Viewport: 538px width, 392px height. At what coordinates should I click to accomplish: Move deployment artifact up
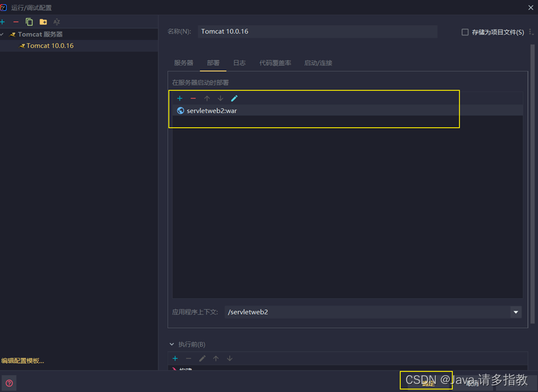point(207,98)
